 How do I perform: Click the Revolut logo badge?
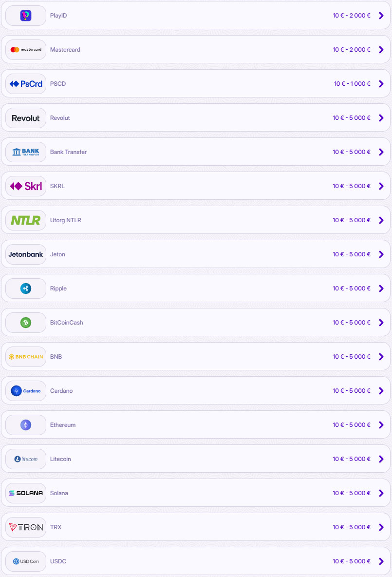coord(26,118)
